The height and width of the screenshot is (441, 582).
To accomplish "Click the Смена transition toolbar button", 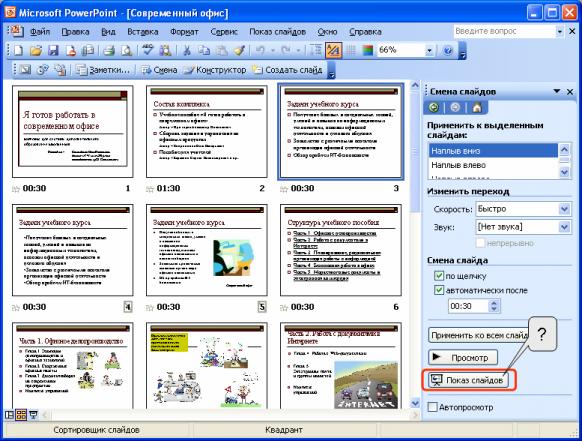I will (x=158, y=70).
